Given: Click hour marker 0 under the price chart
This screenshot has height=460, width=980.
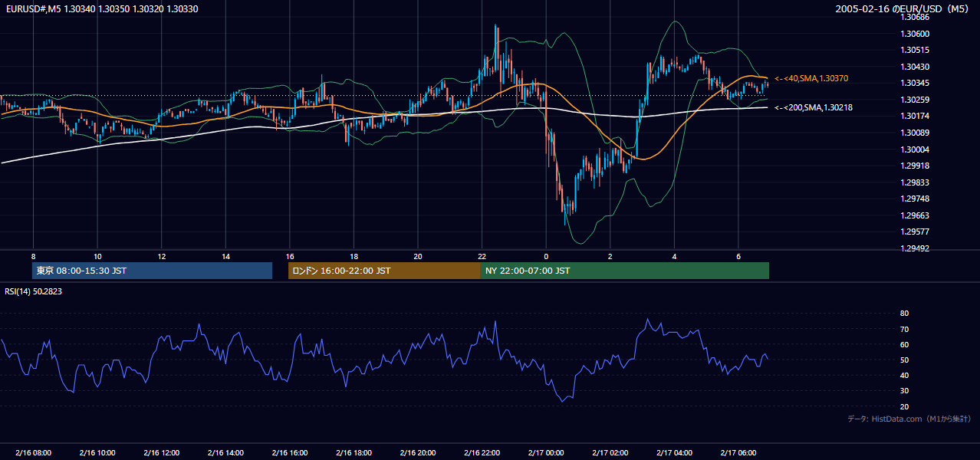Looking at the screenshot, I should pyautogui.click(x=546, y=256).
